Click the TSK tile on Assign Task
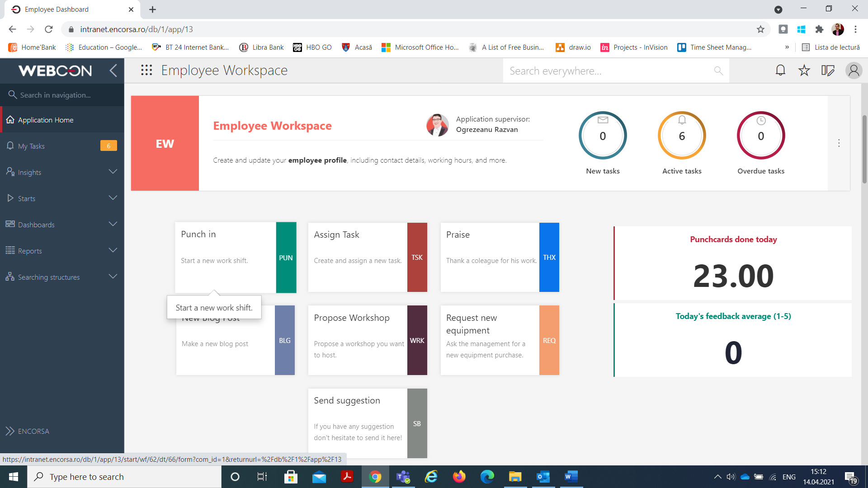Screen dimensions: 868x488 [x=417, y=258]
